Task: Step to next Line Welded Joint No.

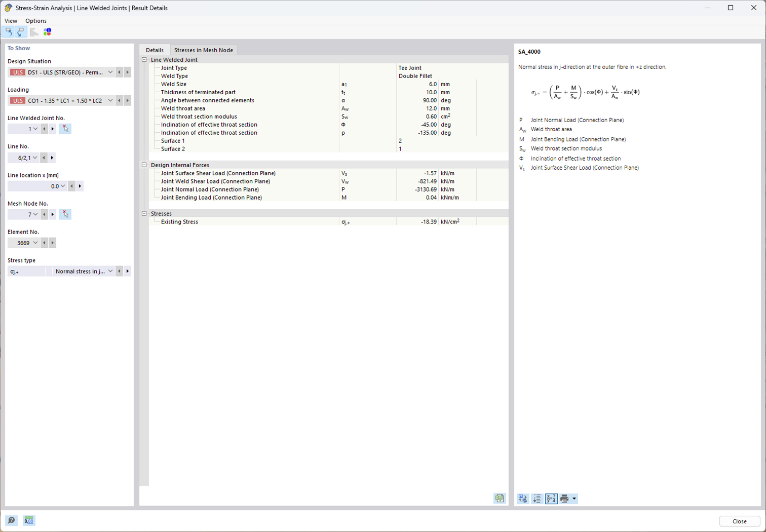Action: 53,129
